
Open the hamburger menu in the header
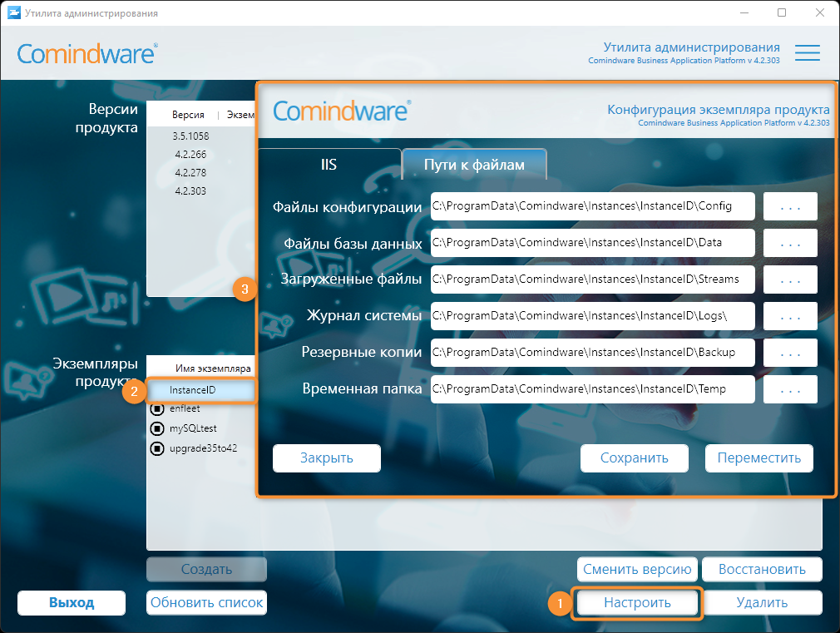coord(808,52)
